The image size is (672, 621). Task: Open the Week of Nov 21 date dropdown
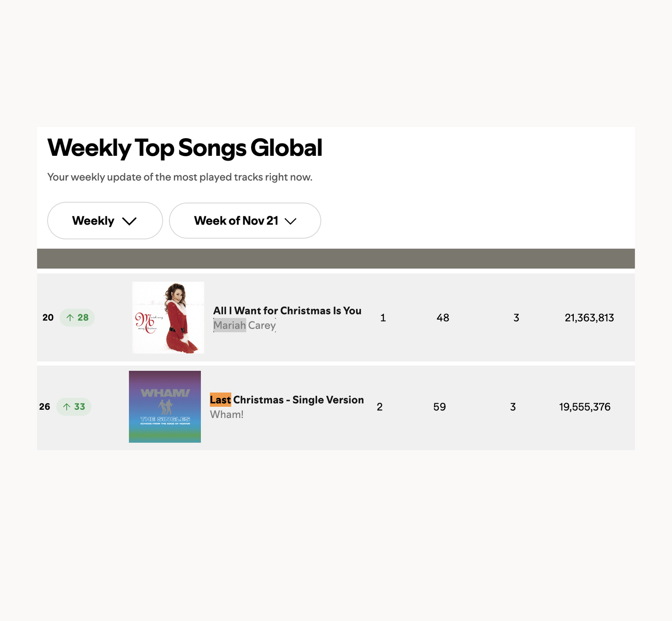(x=244, y=220)
